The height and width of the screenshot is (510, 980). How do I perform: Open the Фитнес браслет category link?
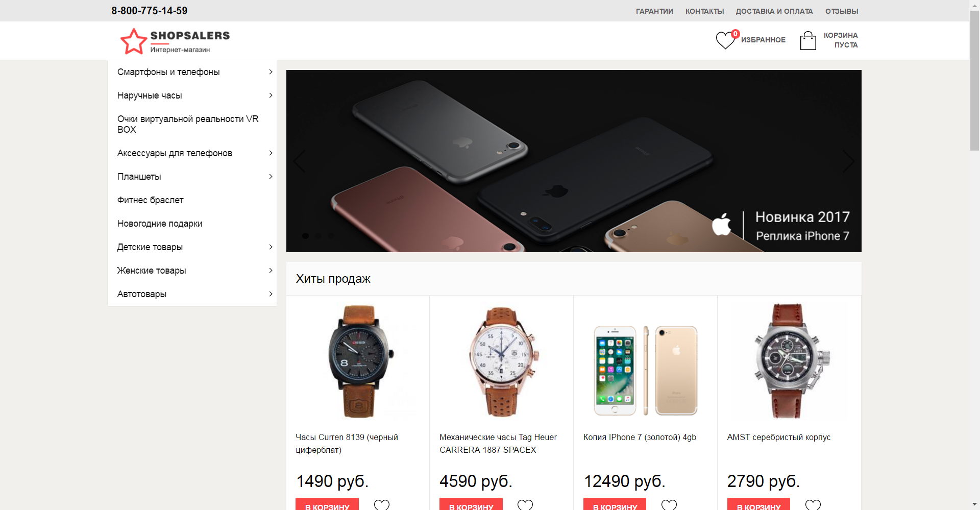click(x=151, y=200)
